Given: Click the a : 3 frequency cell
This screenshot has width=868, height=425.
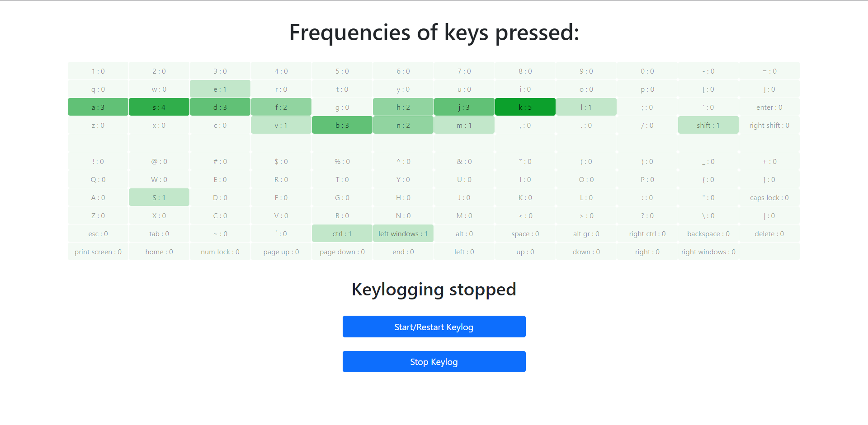Looking at the screenshot, I should click(x=98, y=107).
